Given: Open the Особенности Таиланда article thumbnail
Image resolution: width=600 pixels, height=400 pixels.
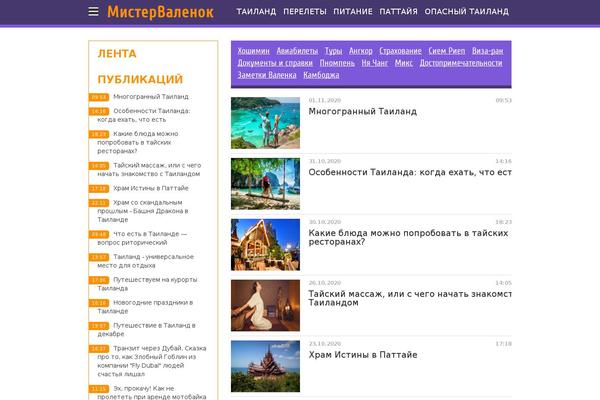Looking at the screenshot, I should 265,184.
